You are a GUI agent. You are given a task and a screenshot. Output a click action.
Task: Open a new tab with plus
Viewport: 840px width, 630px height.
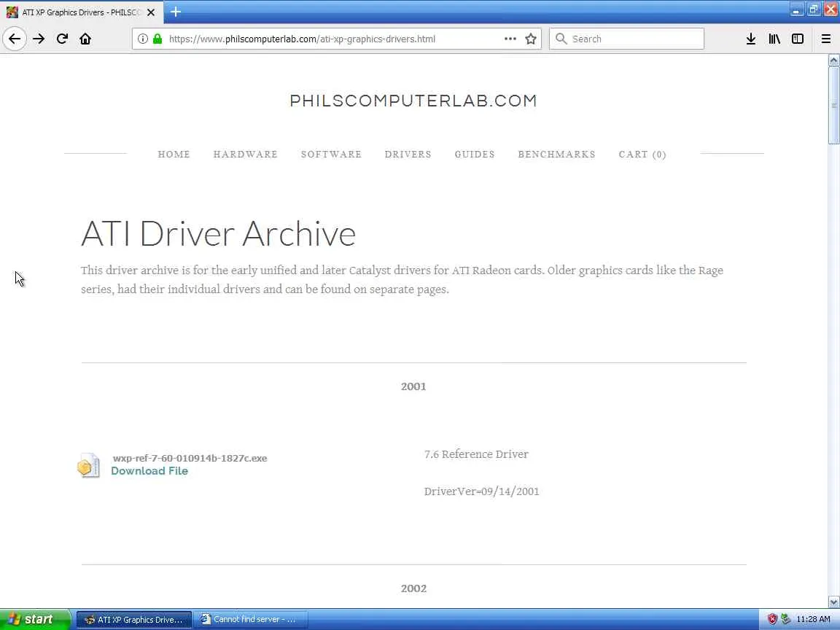pos(176,11)
